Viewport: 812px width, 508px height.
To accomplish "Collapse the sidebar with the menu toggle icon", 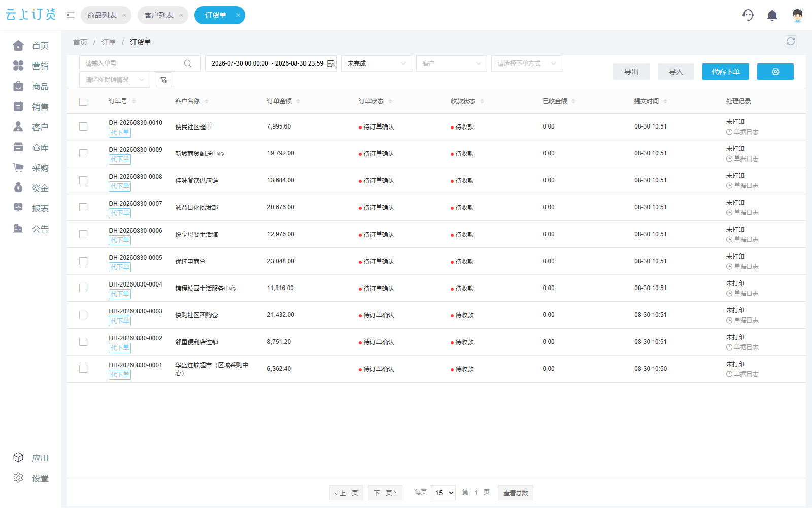I will (x=71, y=15).
